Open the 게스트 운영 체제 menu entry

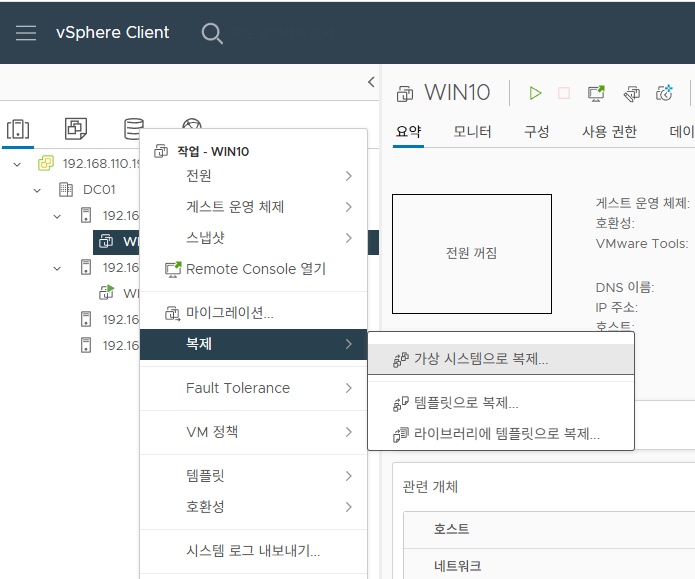point(254,207)
